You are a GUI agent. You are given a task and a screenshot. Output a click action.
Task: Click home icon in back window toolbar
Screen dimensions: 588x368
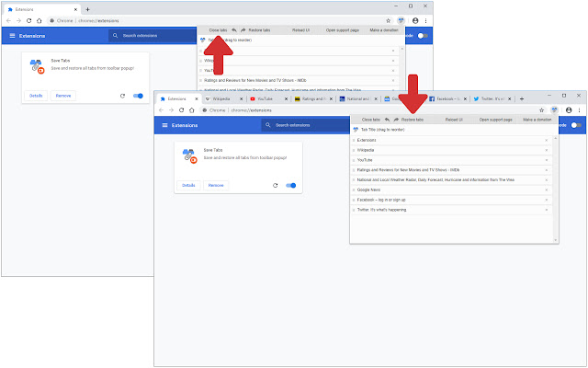pos(39,20)
